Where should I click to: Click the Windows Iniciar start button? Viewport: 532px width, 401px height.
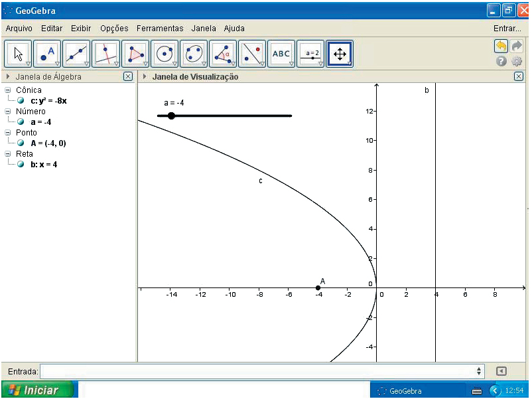coord(34,390)
